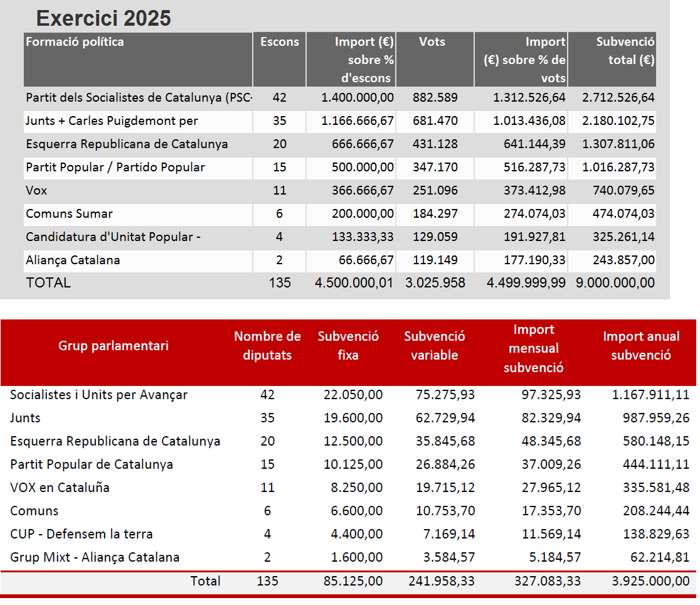Select value 274.074,03

click(x=534, y=214)
